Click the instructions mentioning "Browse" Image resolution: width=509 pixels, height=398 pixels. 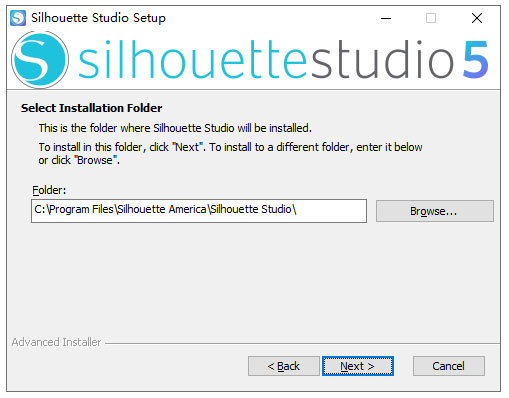point(230,153)
